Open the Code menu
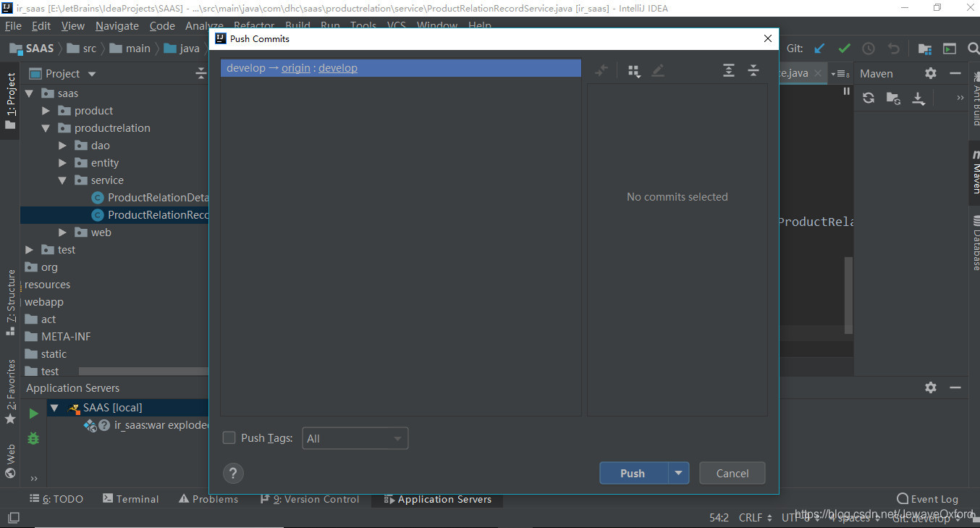 [162, 25]
